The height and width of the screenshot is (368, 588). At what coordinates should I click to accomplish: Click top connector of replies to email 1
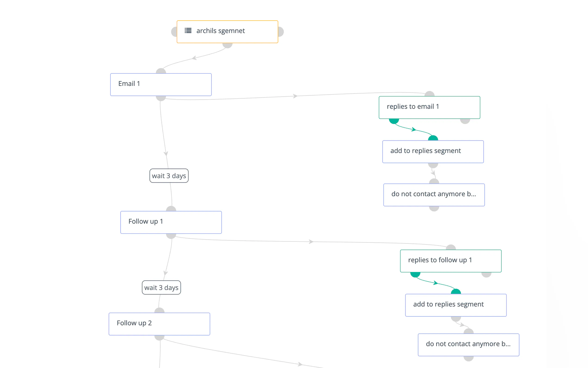tap(429, 94)
